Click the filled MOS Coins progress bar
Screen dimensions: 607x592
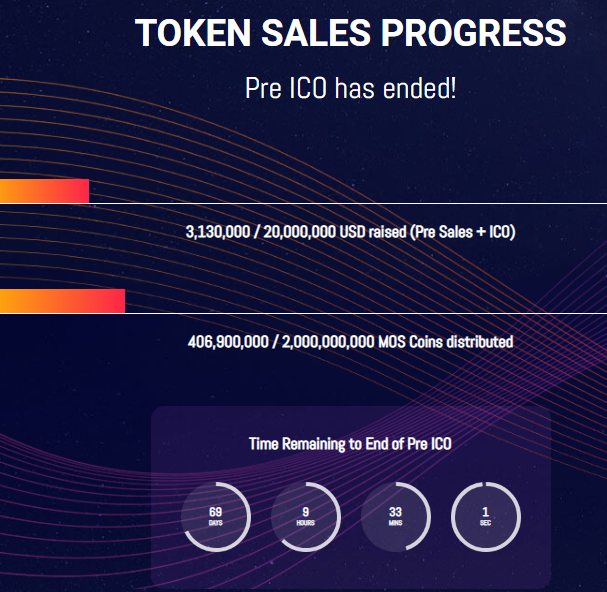click(x=62, y=301)
